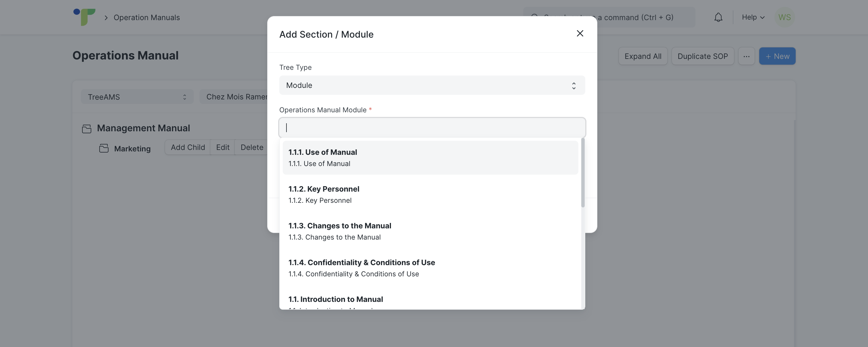This screenshot has height=347, width=868.
Task: Open the notifications bell
Action: pos(718,17)
